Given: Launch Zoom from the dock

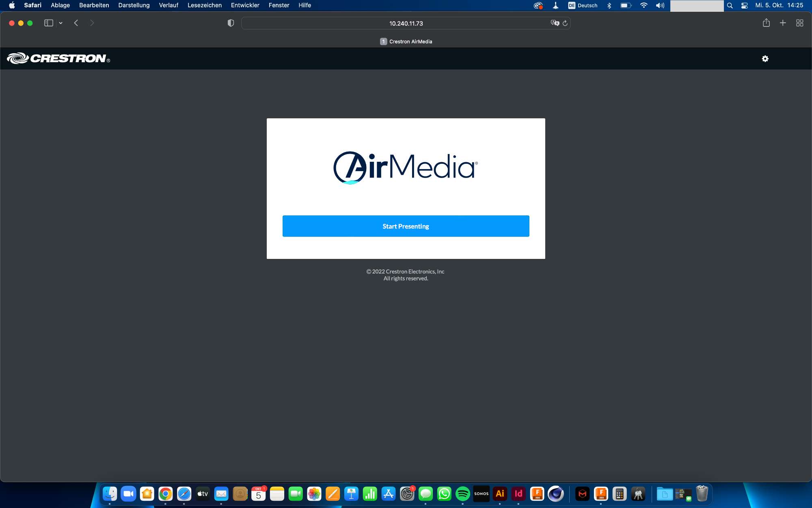Looking at the screenshot, I should pyautogui.click(x=128, y=494).
